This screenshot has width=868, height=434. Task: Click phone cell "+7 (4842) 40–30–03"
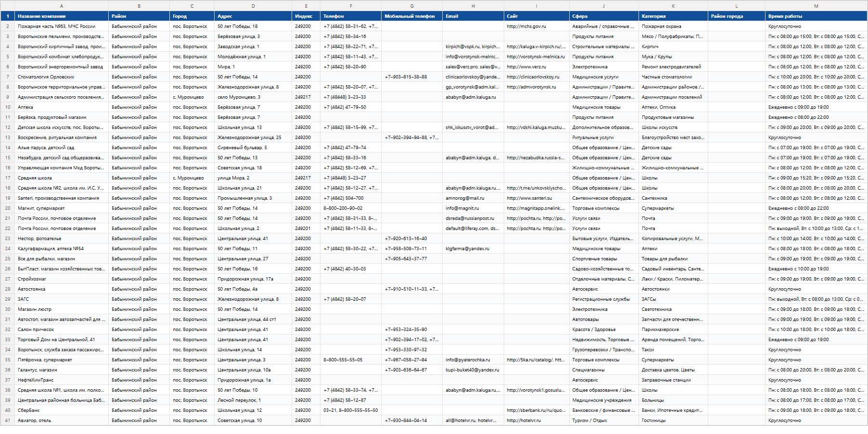(x=351, y=269)
